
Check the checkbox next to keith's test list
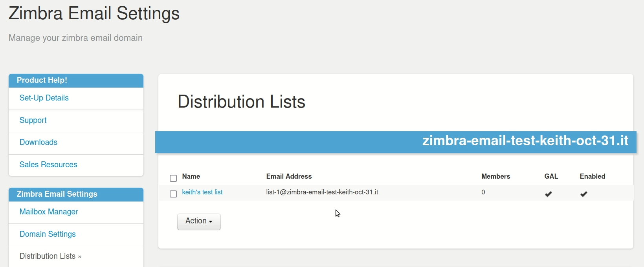click(x=173, y=194)
